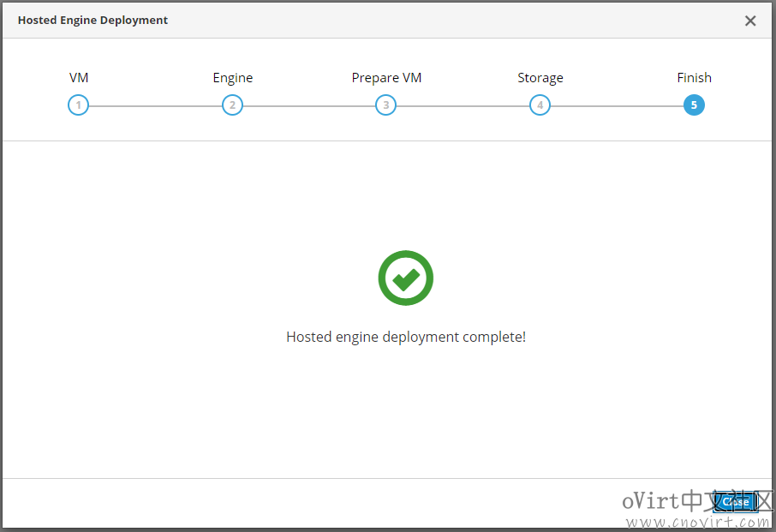Click step 2 circle under Engine

(232, 105)
